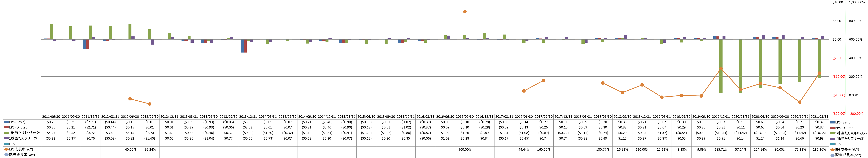868x158 pixels.
Task: Click the 285.71% EPS growth cell for 2019/12/31
Action: pyautogui.click(x=721, y=149)
